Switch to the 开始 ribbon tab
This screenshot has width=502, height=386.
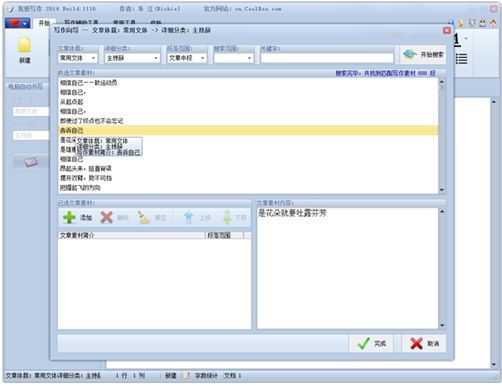[44, 23]
